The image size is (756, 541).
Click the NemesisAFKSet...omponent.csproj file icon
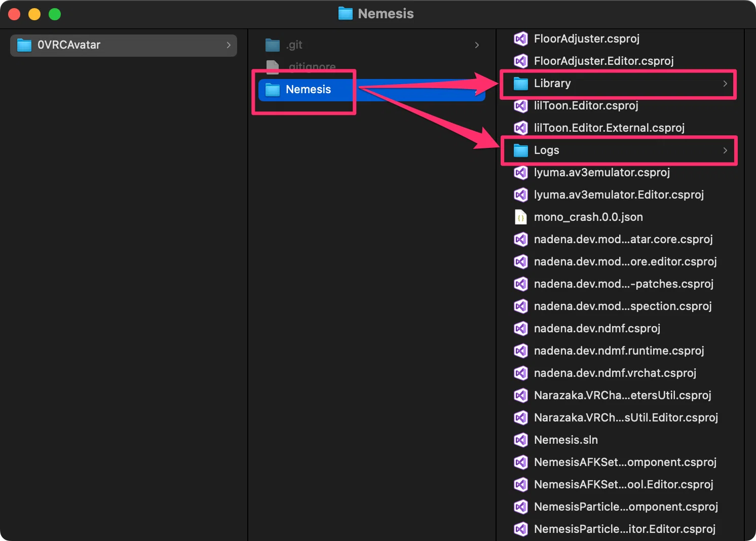[x=521, y=462]
